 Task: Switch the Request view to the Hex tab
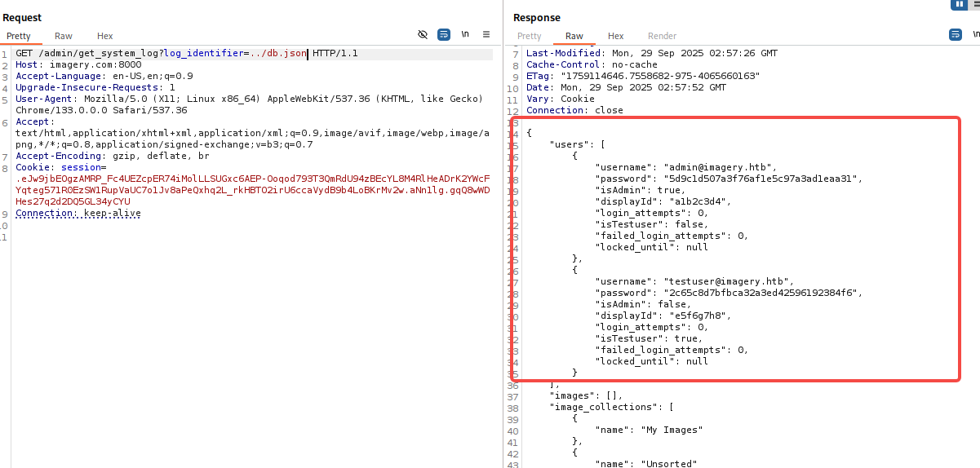[x=105, y=36]
